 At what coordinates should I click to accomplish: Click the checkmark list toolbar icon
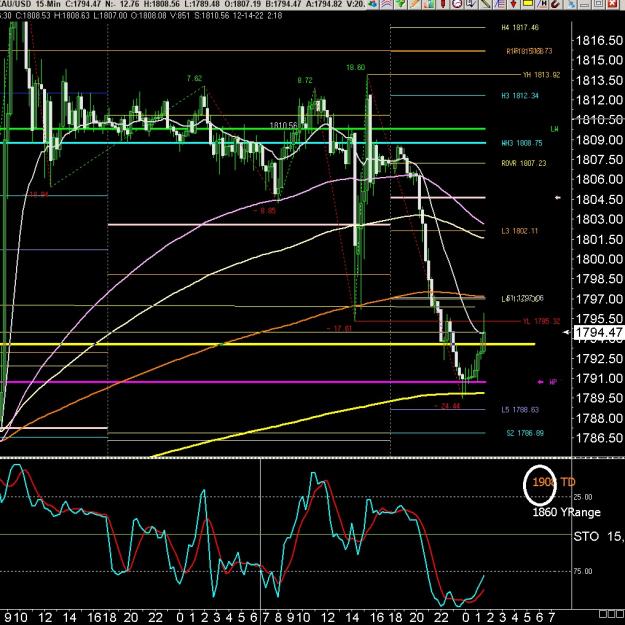[471, 4]
